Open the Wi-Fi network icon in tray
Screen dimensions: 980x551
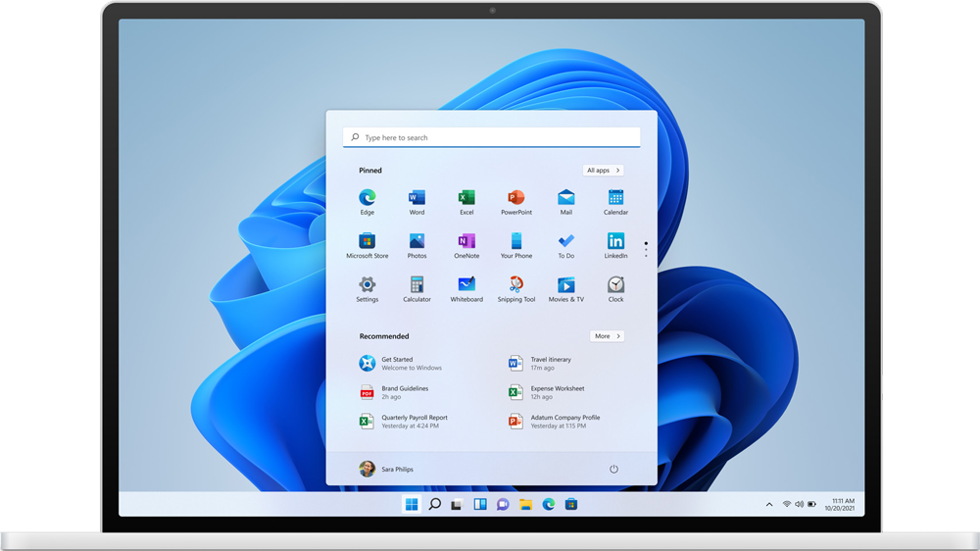tap(786, 504)
